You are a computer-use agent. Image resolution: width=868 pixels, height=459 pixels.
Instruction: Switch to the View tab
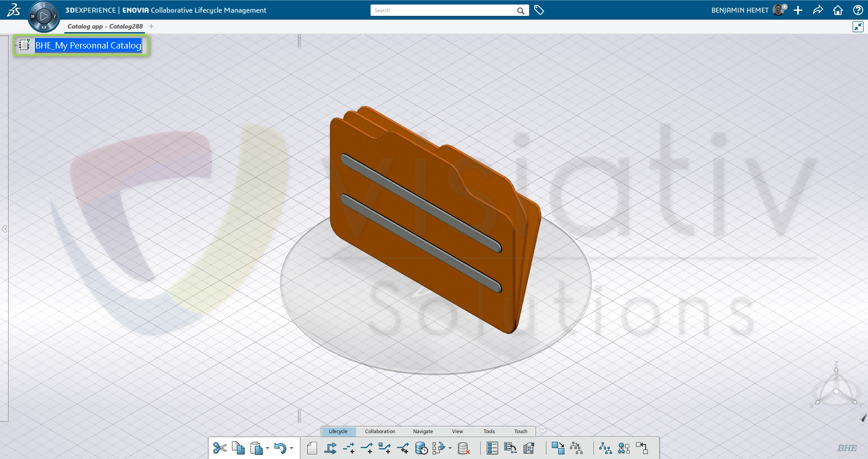tap(458, 431)
